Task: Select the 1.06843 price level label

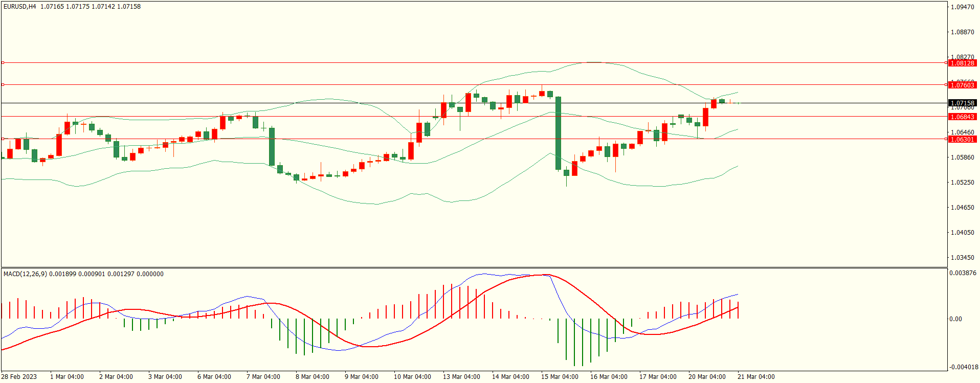Action: 963,117
